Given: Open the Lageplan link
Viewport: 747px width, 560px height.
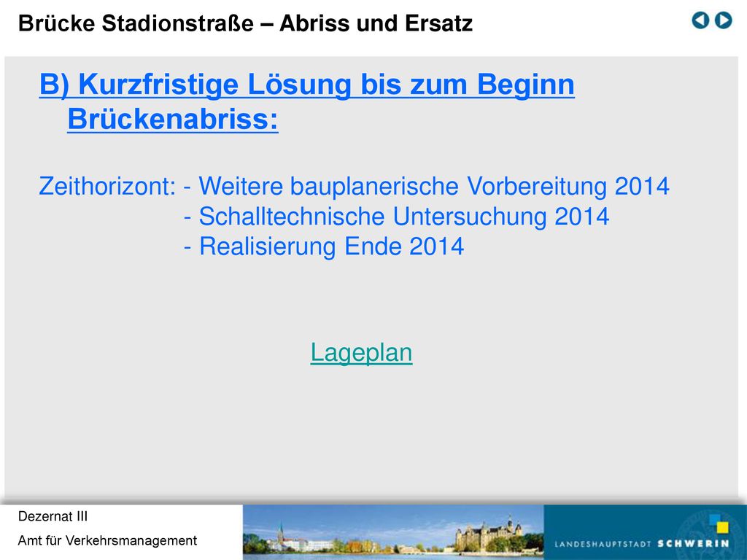Looking at the screenshot, I should (x=361, y=354).
